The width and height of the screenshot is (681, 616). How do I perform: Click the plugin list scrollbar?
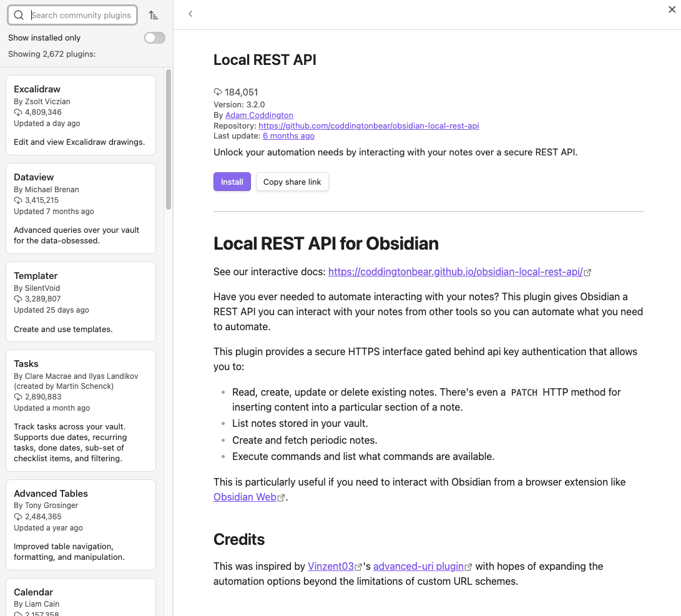tap(168, 140)
